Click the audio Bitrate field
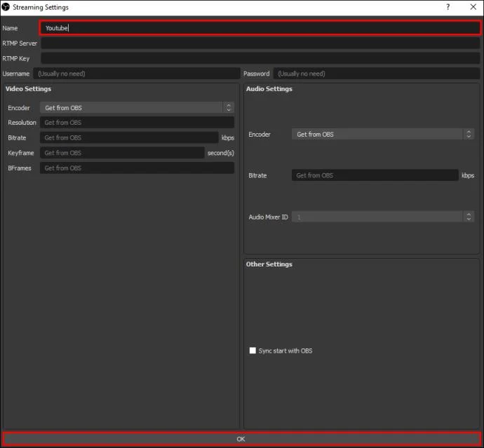The height and width of the screenshot is (448, 484). click(x=375, y=175)
